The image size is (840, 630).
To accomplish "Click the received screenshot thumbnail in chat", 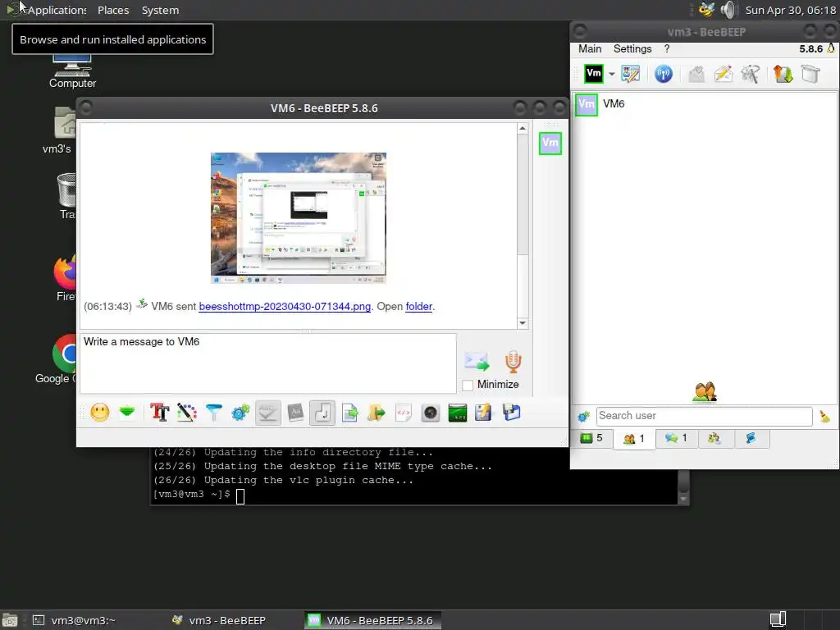I will point(299,218).
